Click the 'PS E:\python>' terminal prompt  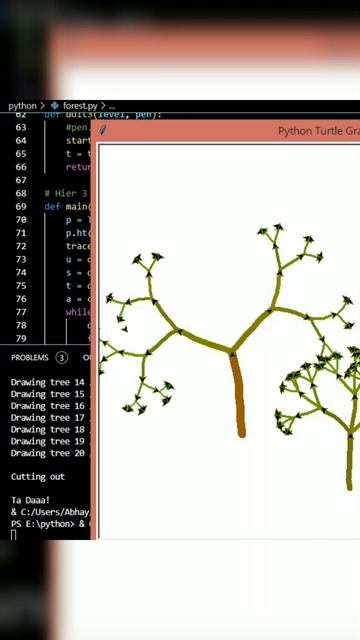point(42,524)
